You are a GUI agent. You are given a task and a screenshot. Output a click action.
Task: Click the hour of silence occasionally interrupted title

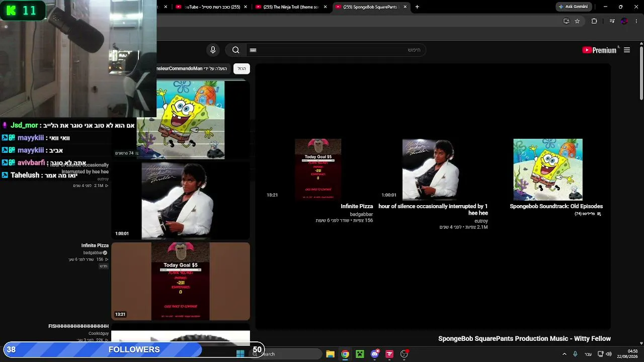(x=433, y=210)
